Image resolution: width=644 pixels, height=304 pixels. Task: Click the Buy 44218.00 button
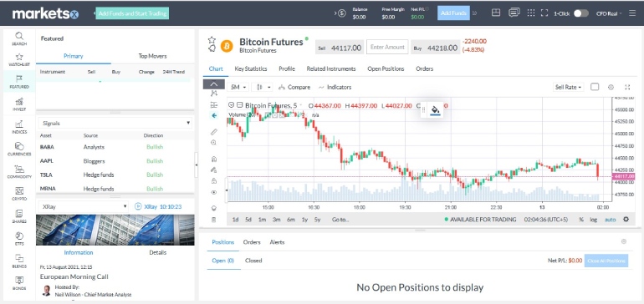click(x=436, y=48)
